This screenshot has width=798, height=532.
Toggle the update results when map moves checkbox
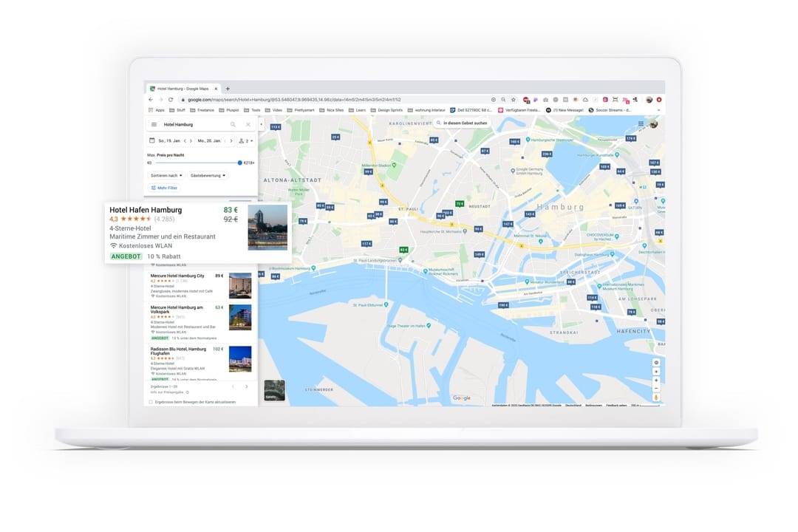pos(151,402)
